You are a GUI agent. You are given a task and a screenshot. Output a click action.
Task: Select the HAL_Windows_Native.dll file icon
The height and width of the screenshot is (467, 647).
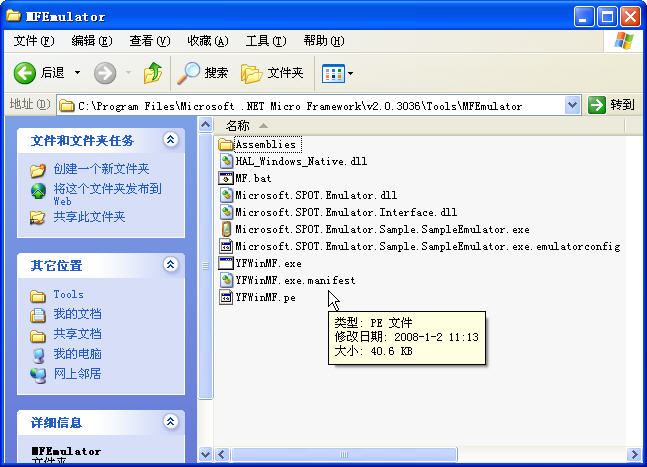226,161
